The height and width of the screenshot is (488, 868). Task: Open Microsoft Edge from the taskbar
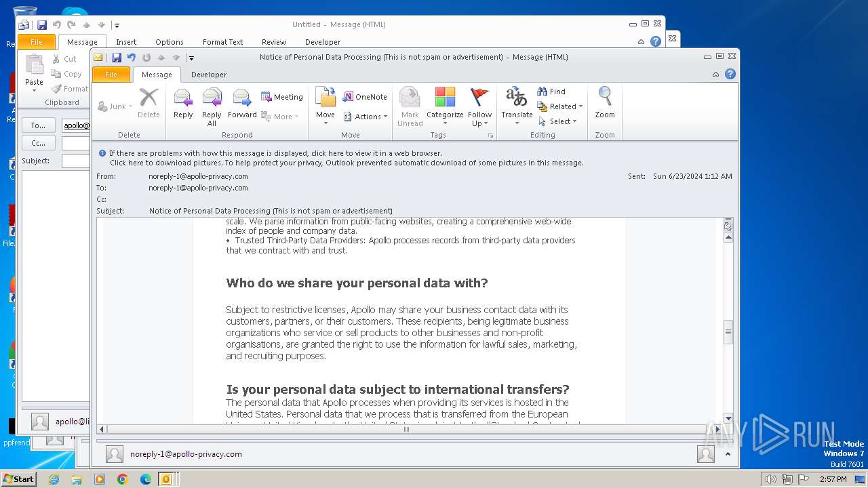coord(146,479)
